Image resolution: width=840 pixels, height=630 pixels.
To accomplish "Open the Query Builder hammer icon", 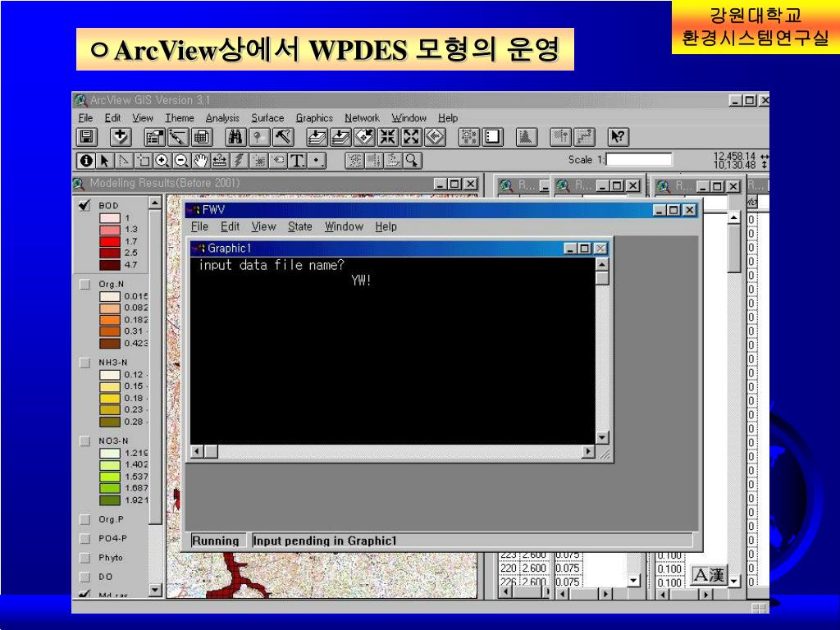I will [x=282, y=137].
